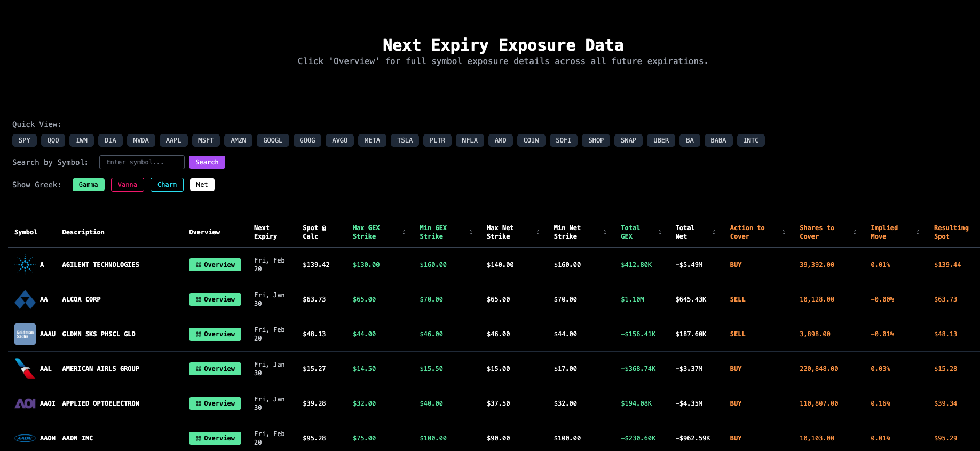980x451 pixels.
Task: Select SPY in Quick View
Action: 25,140
